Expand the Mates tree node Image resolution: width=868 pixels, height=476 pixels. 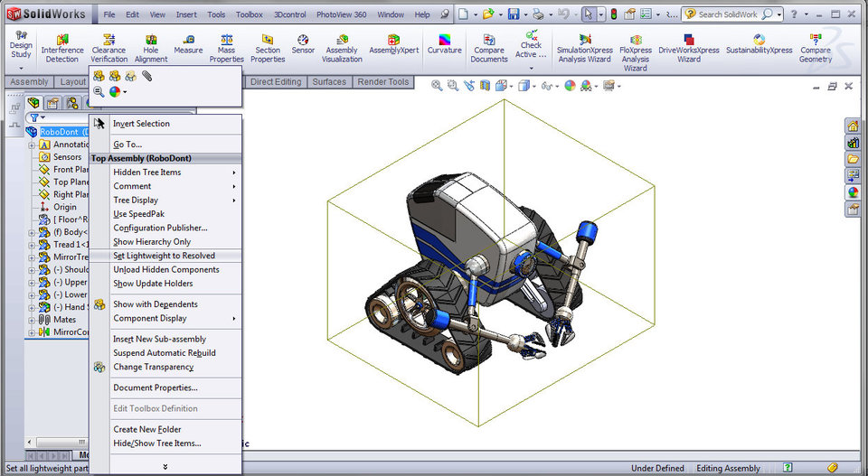[x=32, y=320]
